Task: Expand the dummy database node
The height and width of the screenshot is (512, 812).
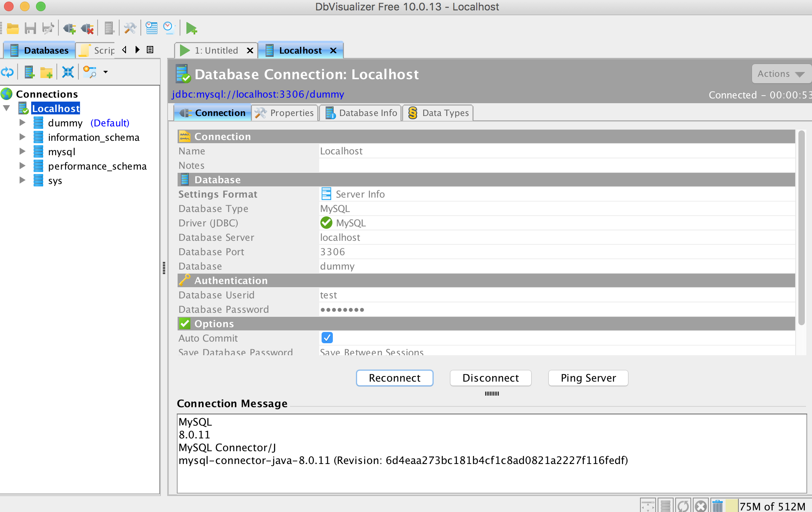Action: click(22, 123)
